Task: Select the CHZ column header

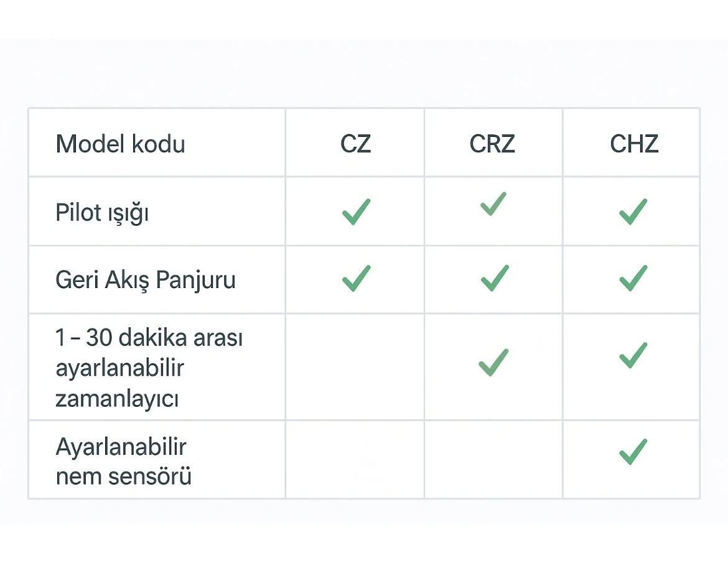Action: pos(633,144)
